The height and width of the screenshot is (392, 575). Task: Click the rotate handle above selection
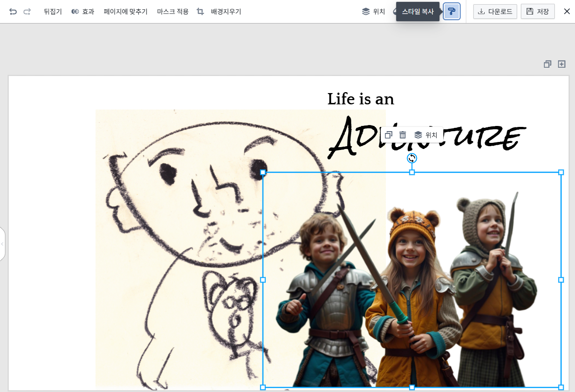[412, 158]
